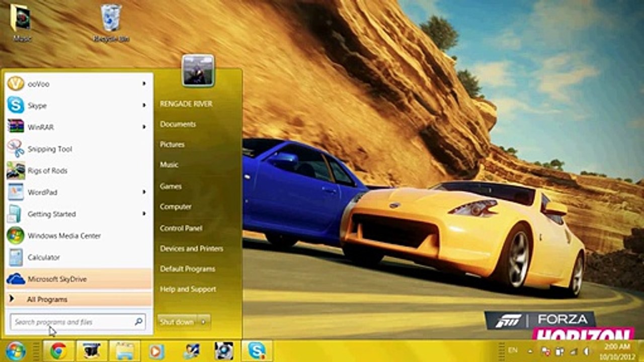Click the Shut down button
The width and height of the screenshot is (644, 362).
pyautogui.click(x=177, y=322)
